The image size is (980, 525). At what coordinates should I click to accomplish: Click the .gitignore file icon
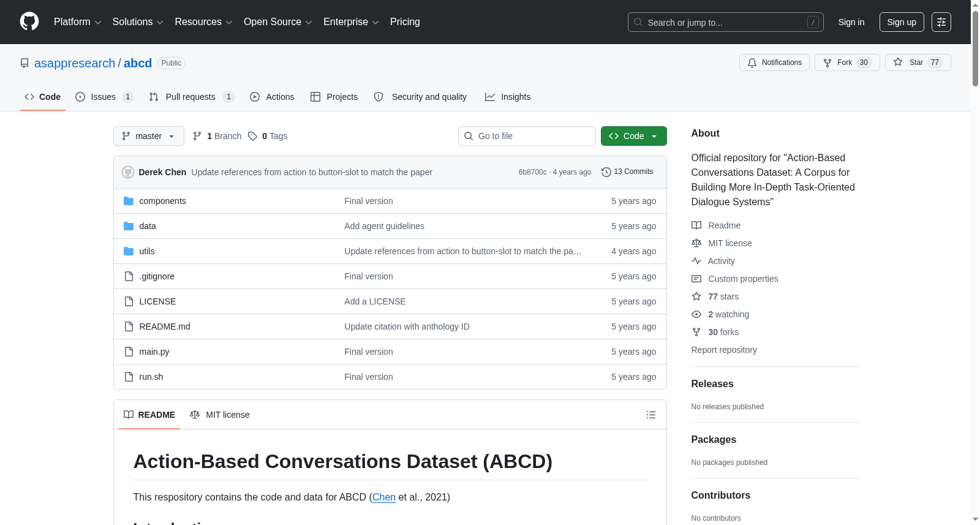(129, 276)
